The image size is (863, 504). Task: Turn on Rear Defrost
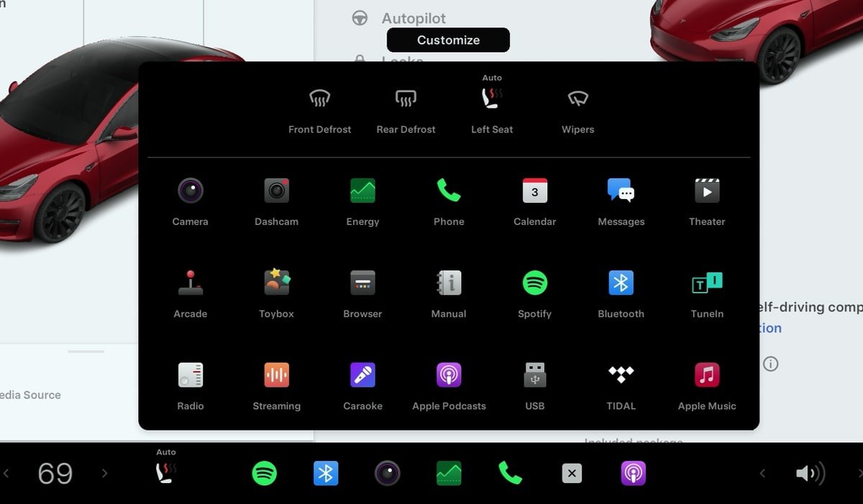(x=406, y=111)
